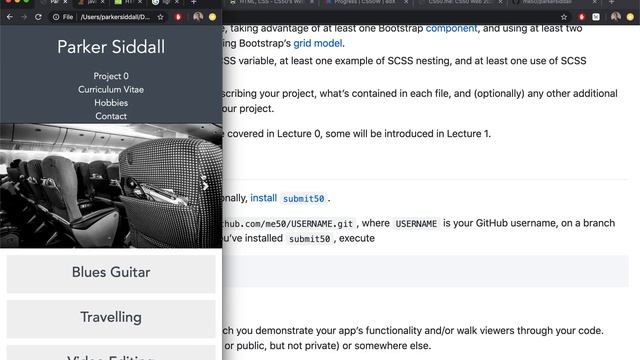The height and width of the screenshot is (360, 640).
Task: Advance the carousel with the next arrow
Action: (205, 186)
